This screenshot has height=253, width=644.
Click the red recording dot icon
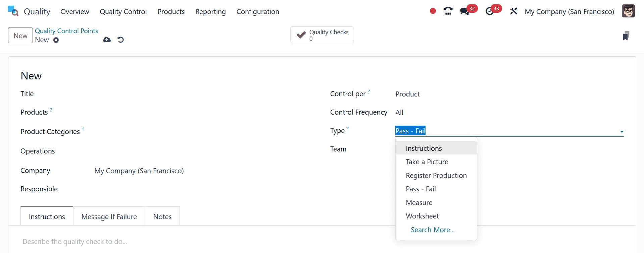point(433,11)
